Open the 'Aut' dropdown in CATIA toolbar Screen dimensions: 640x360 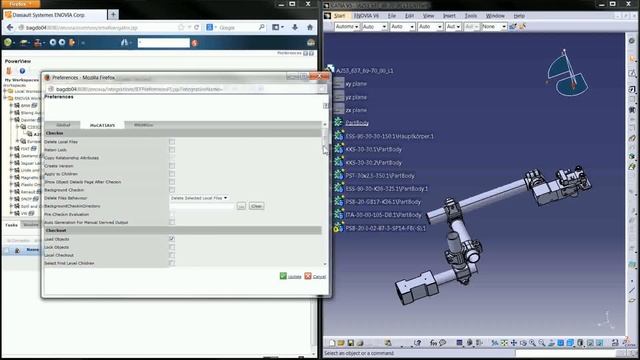click(x=453, y=27)
